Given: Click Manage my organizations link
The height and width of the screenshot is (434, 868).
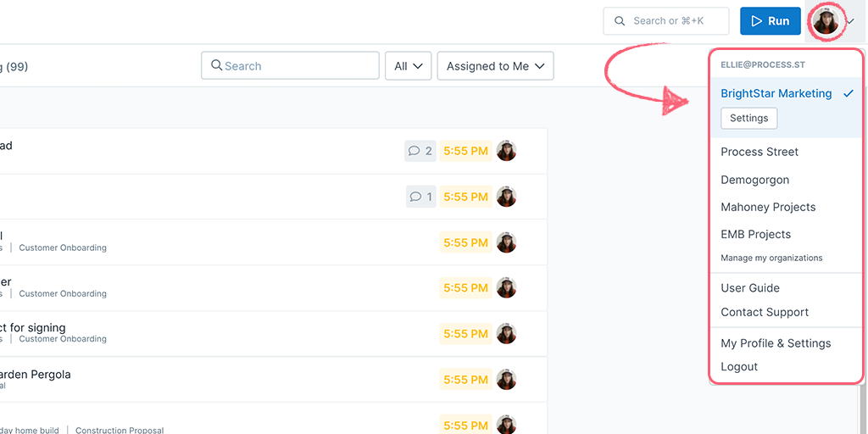Looking at the screenshot, I should point(771,258).
